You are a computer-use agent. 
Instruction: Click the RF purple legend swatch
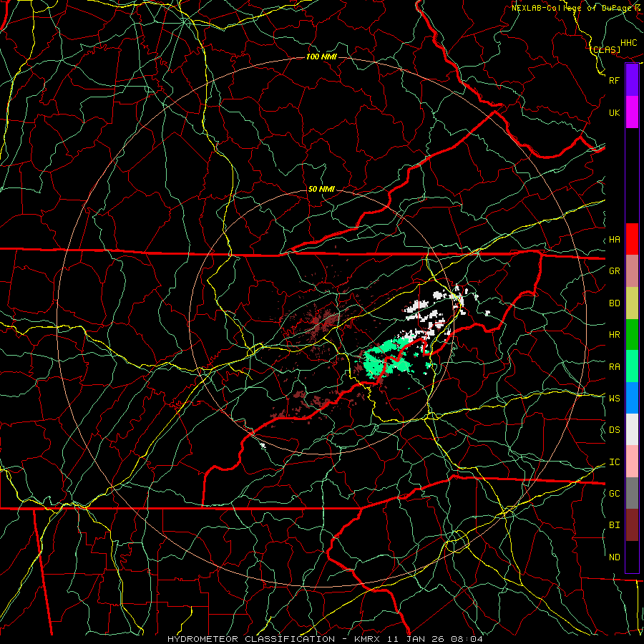pyautogui.click(x=632, y=80)
